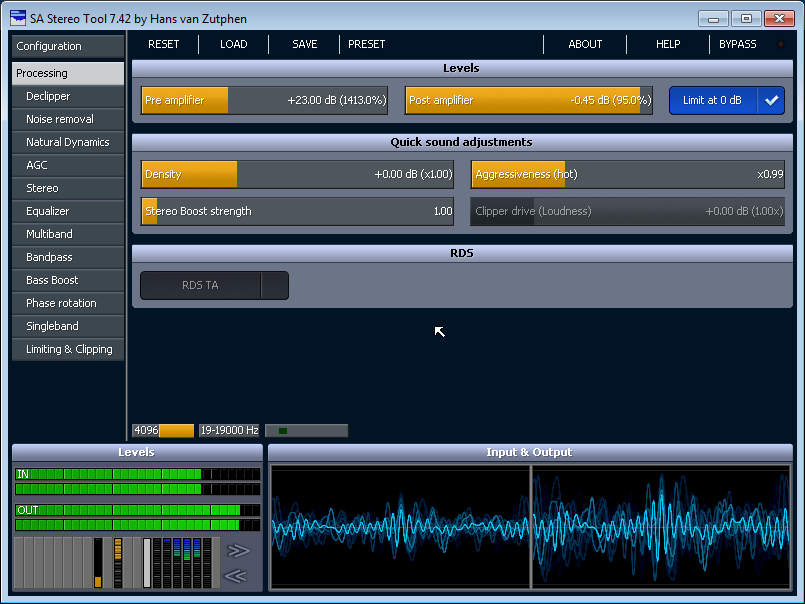Click the CPU load indicator bar
This screenshot has width=805, height=604.
[x=306, y=430]
